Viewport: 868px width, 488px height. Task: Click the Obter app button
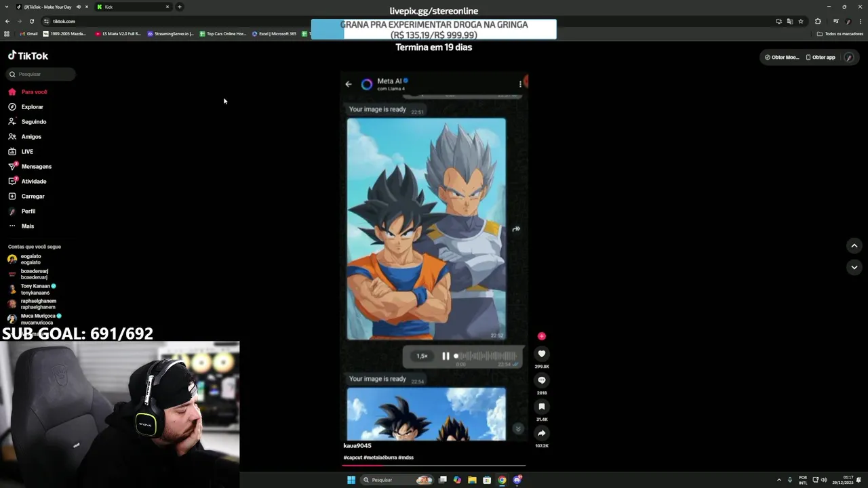click(x=821, y=58)
